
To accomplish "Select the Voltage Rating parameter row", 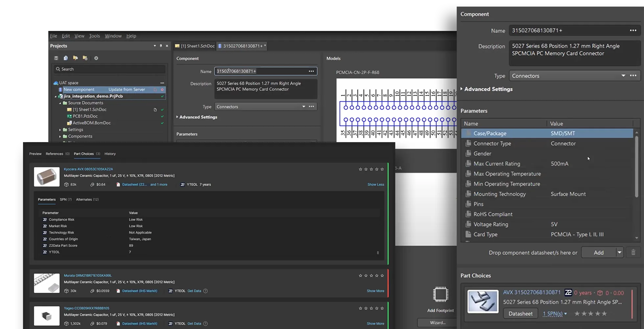I will pyautogui.click(x=547, y=224).
